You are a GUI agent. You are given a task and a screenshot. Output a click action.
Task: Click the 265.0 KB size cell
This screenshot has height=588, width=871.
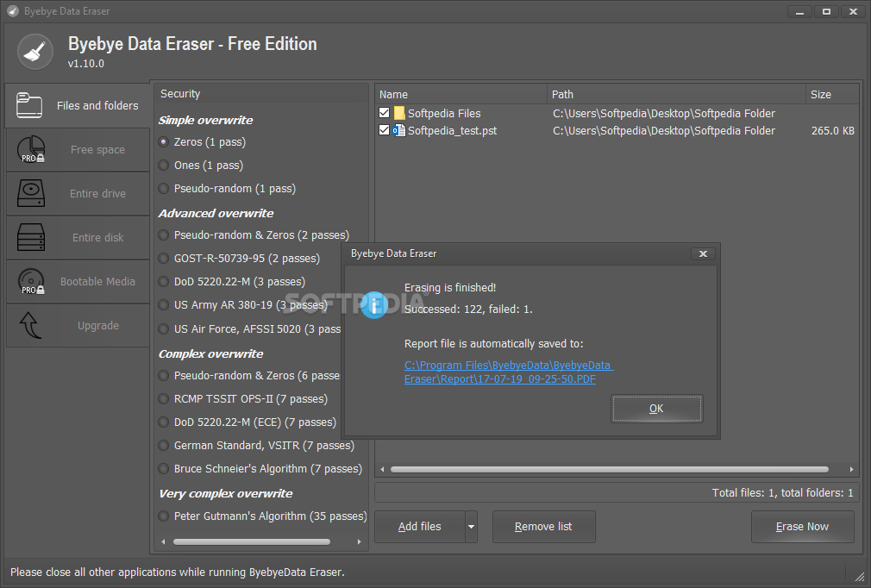click(x=832, y=131)
